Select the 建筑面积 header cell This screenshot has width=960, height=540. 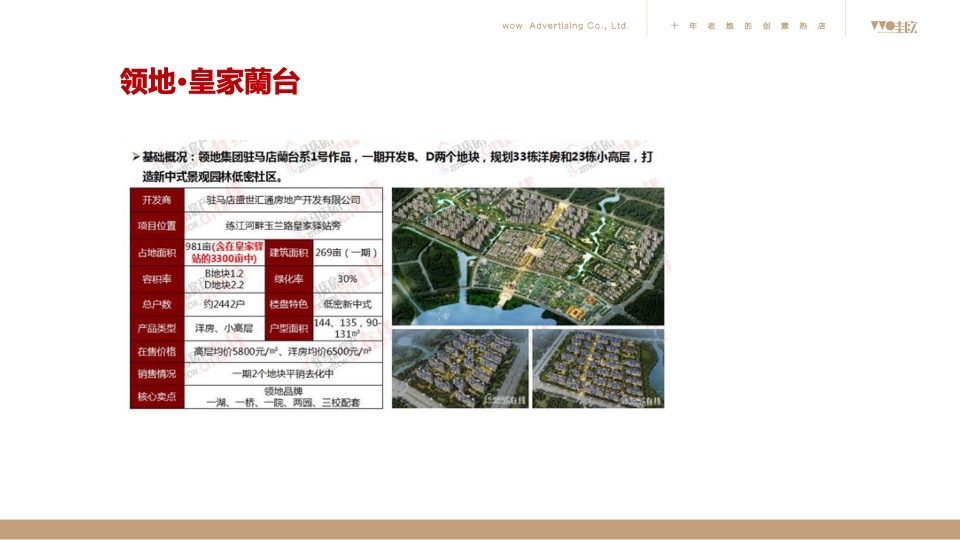[x=288, y=252]
